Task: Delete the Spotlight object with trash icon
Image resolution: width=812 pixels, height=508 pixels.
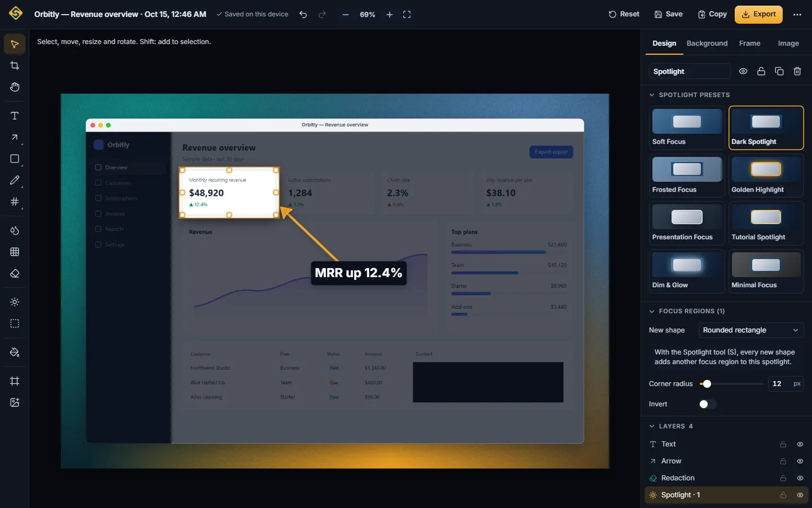Action: [x=797, y=71]
